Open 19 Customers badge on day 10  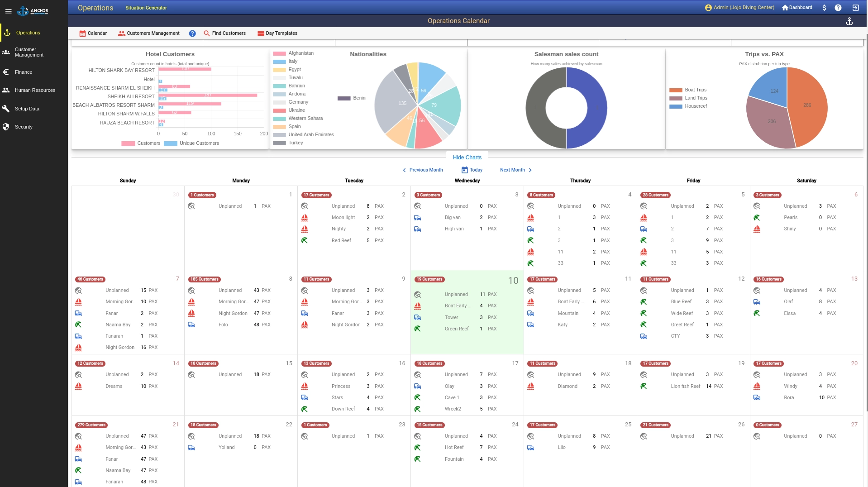(x=429, y=279)
